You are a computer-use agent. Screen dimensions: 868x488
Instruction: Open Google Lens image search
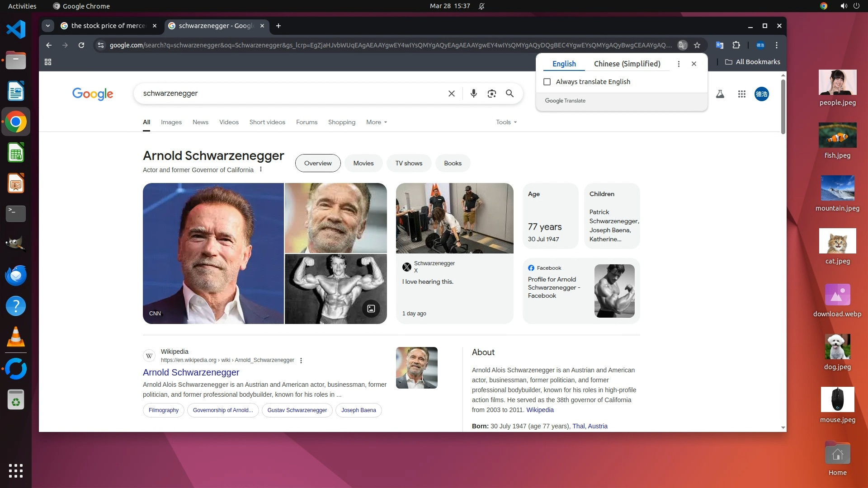point(491,94)
